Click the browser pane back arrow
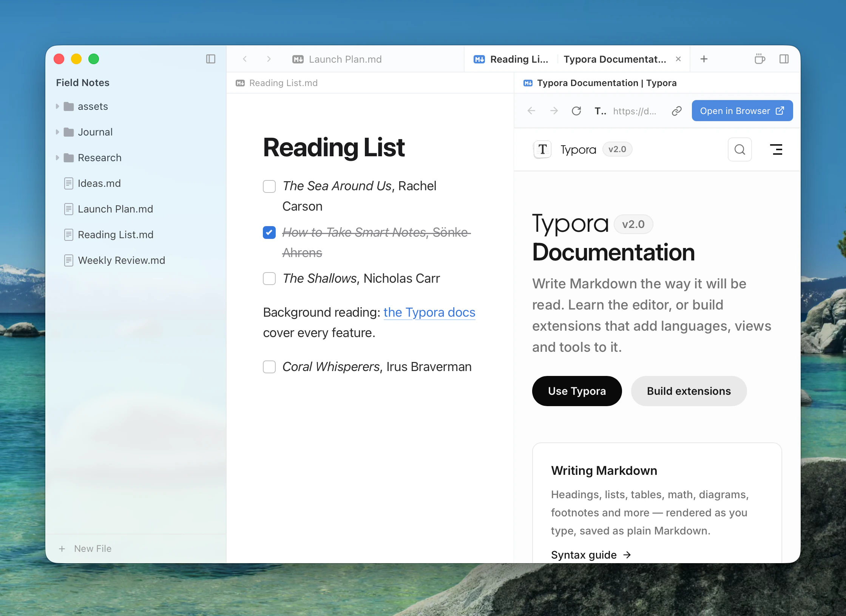 point(531,111)
